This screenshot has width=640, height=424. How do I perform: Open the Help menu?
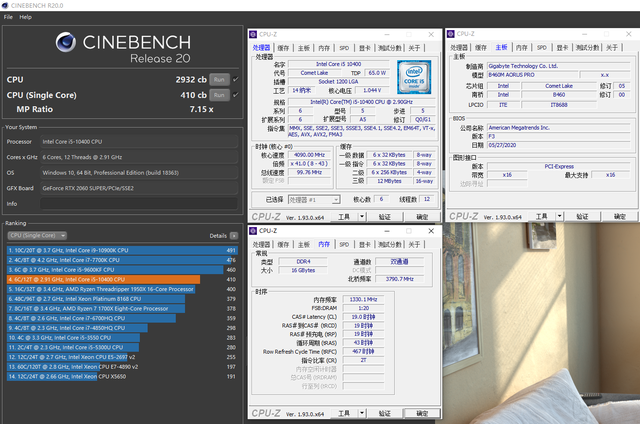coord(25,17)
